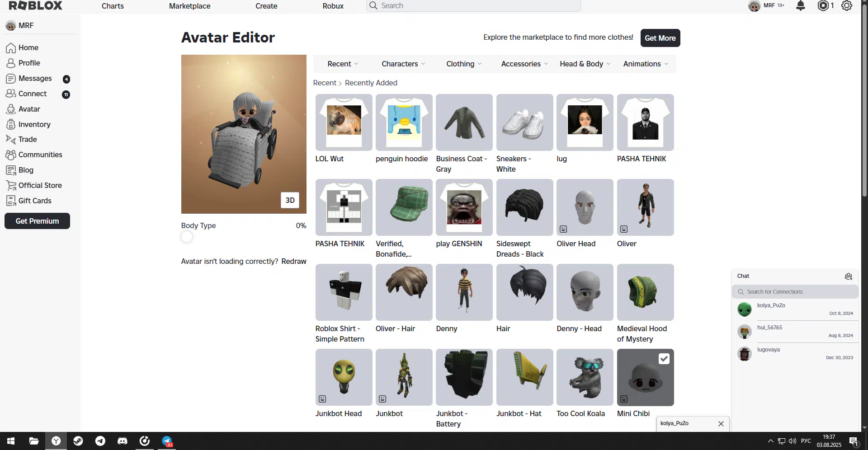Open the Robux balance icon
868x450 pixels.
pyautogui.click(x=823, y=5)
